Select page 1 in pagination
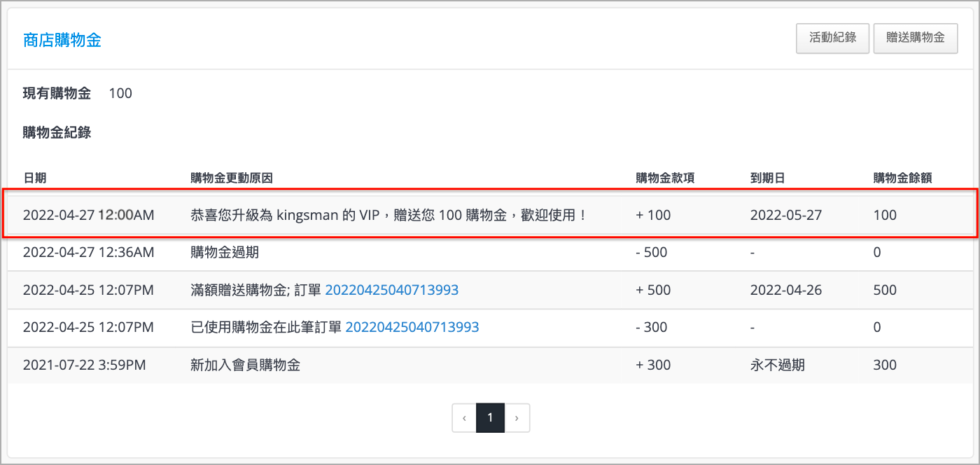The image size is (980, 465). click(490, 417)
